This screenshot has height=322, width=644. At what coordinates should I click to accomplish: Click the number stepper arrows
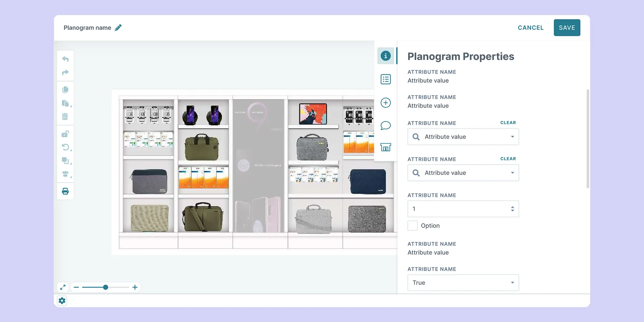pos(512,209)
